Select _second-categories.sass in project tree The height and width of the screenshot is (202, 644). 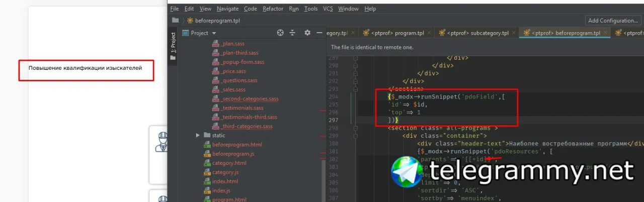[x=250, y=99]
